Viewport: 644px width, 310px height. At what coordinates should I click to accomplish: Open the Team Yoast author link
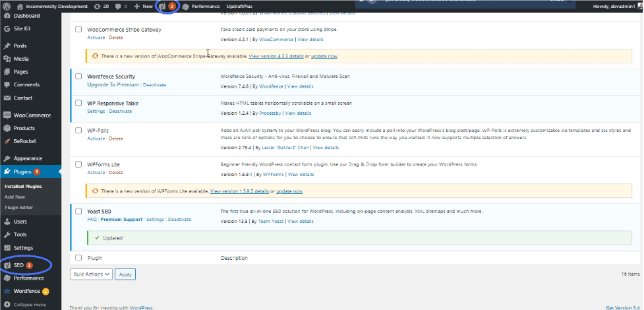(x=271, y=221)
